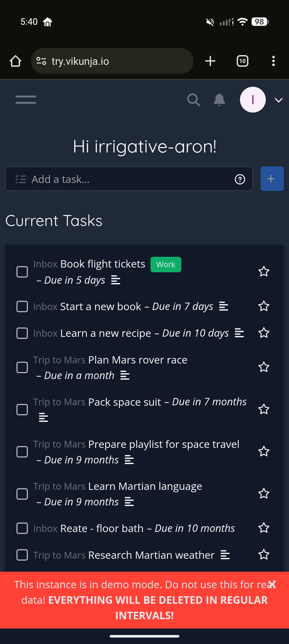Favorite the Book flight tickets task

pos(264,271)
